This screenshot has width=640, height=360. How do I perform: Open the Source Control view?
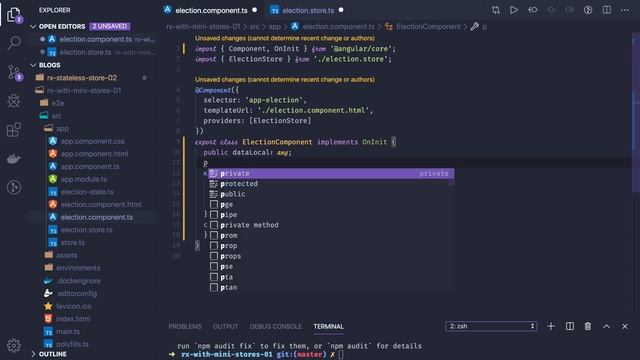[14, 73]
